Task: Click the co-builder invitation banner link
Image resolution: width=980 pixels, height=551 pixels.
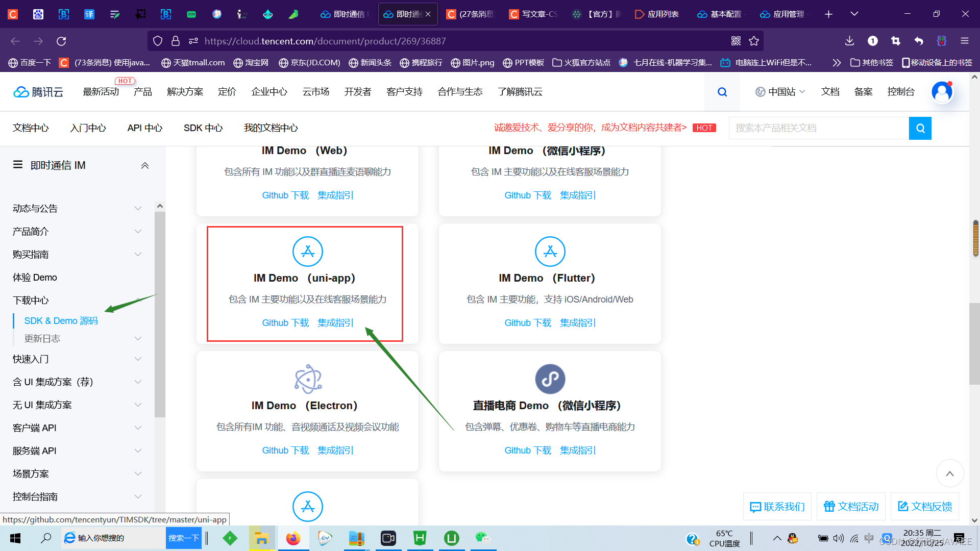Action: click(591, 128)
